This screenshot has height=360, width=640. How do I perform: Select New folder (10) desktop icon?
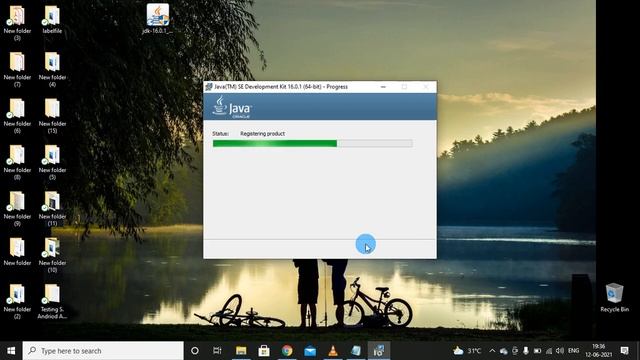click(x=52, y=256)
